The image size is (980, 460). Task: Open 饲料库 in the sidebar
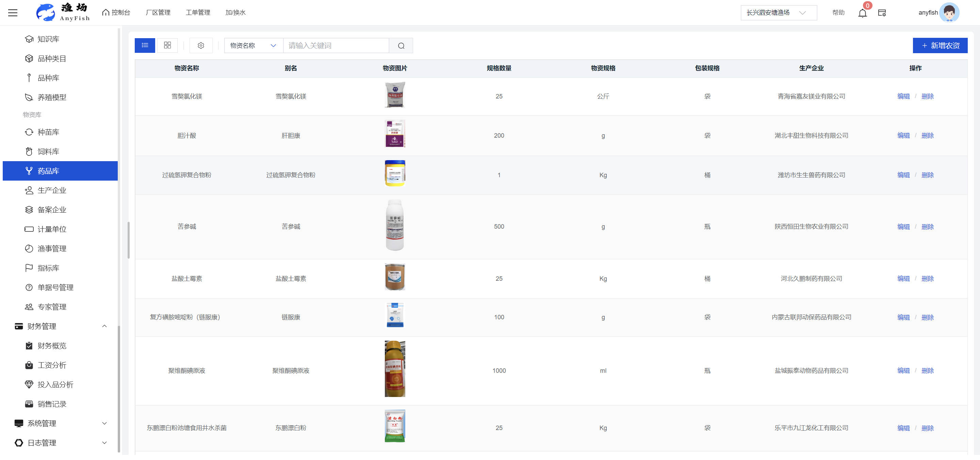click(48, 152)
